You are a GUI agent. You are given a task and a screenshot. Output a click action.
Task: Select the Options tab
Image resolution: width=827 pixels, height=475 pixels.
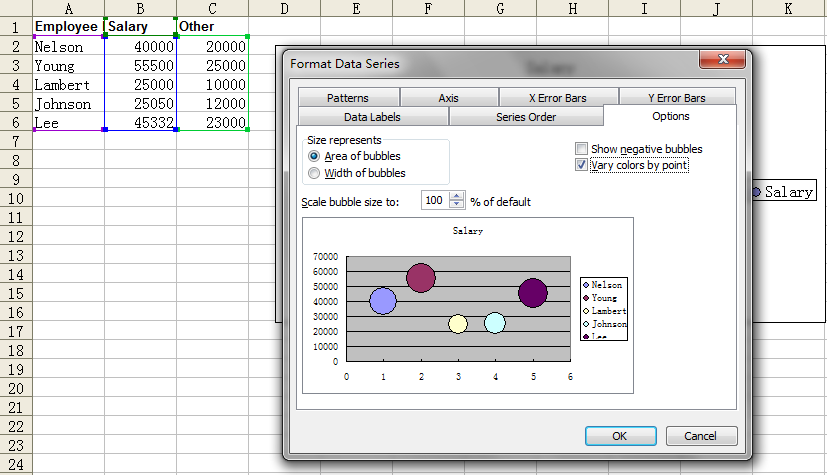click(x=670, y=116)
